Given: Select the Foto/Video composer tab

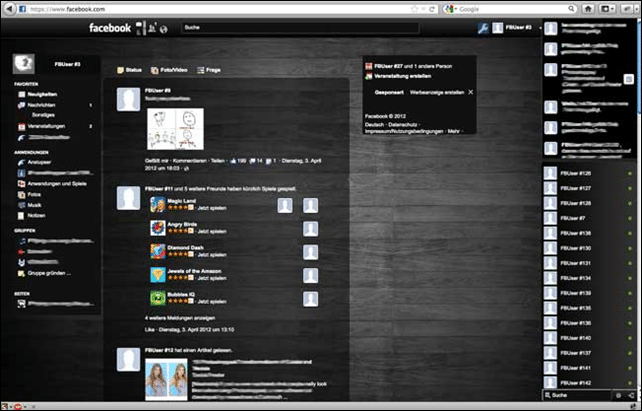Looking at the screenshot, I should [x=169, y=70].
